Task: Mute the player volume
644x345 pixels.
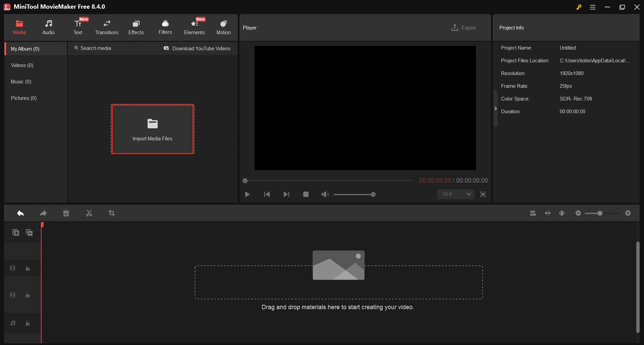Action: [x=324, y=194]
